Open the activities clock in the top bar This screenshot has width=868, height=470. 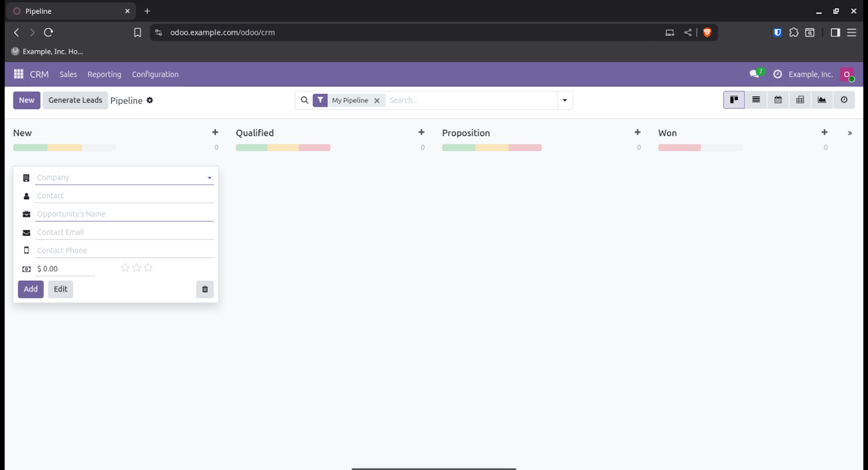777,74
